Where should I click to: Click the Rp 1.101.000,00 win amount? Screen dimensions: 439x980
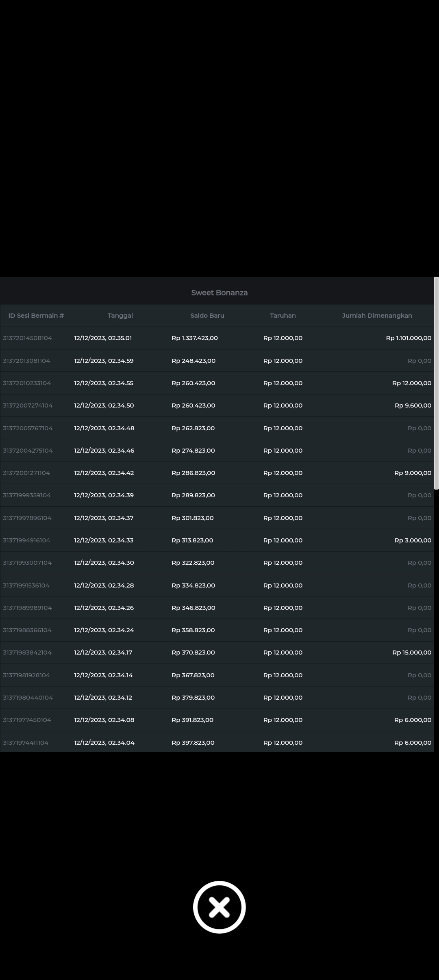point(409,338)
